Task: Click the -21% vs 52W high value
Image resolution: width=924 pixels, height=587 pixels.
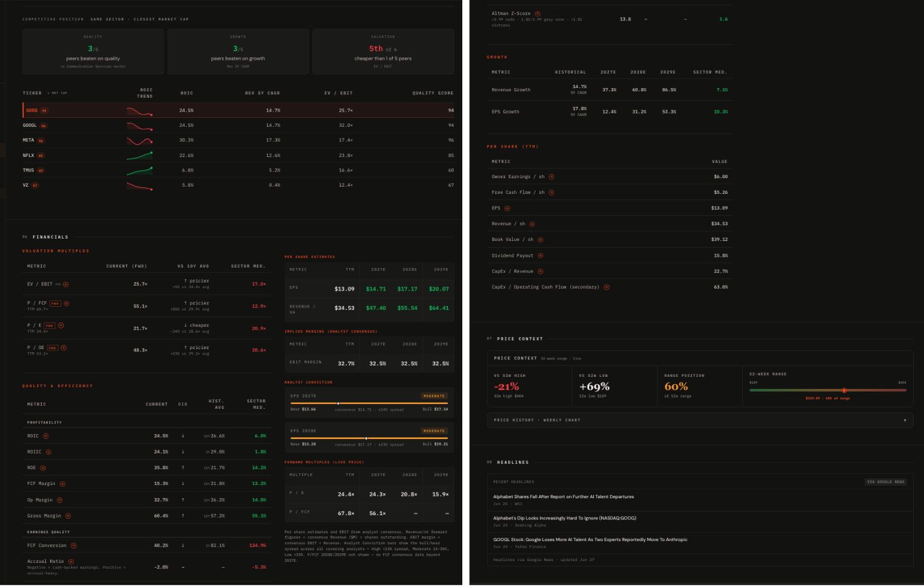Action: (x=506, y=387)
